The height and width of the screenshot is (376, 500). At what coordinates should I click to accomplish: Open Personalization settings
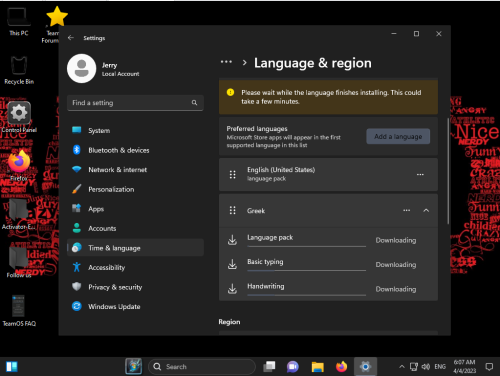click(135, 189)
